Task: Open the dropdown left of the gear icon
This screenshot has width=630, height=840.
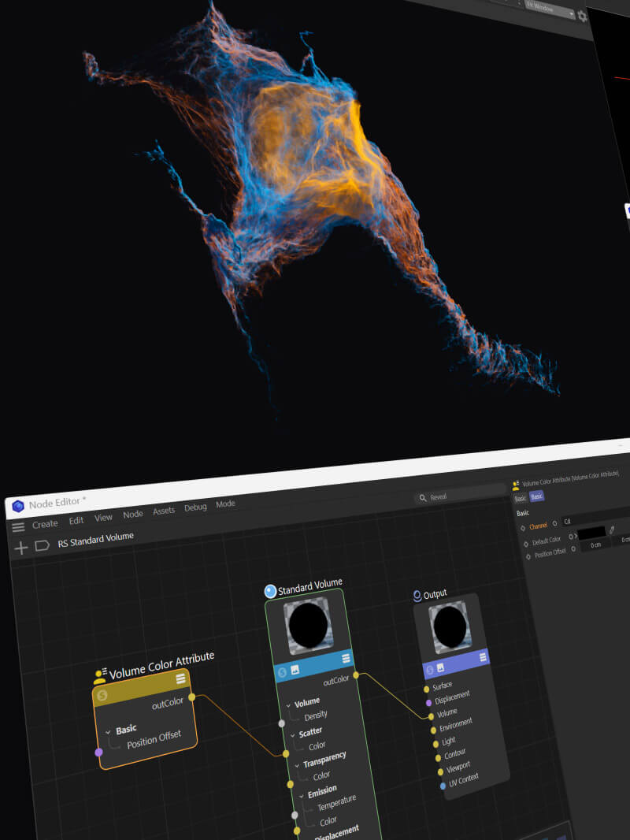Action: pos(550,10)
